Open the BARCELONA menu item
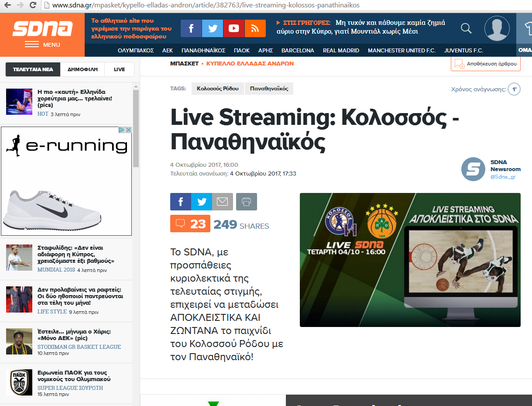The width and height of the screenshot is (532, 406). pos(298,50)
